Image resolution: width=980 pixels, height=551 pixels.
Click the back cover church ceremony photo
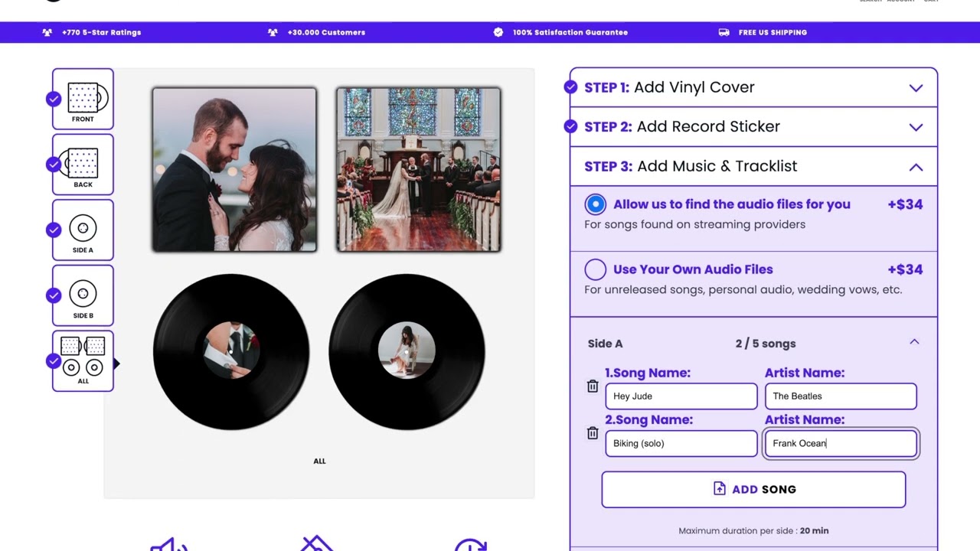coord(418,170)
